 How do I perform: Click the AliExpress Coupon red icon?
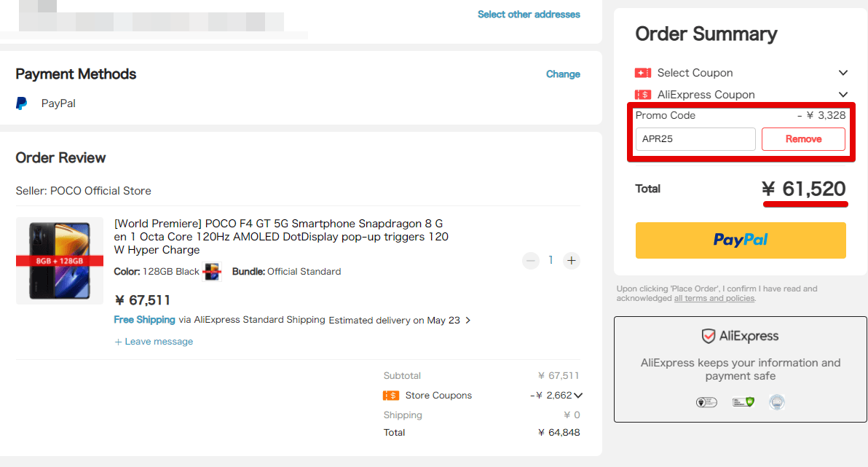[642, 95]
